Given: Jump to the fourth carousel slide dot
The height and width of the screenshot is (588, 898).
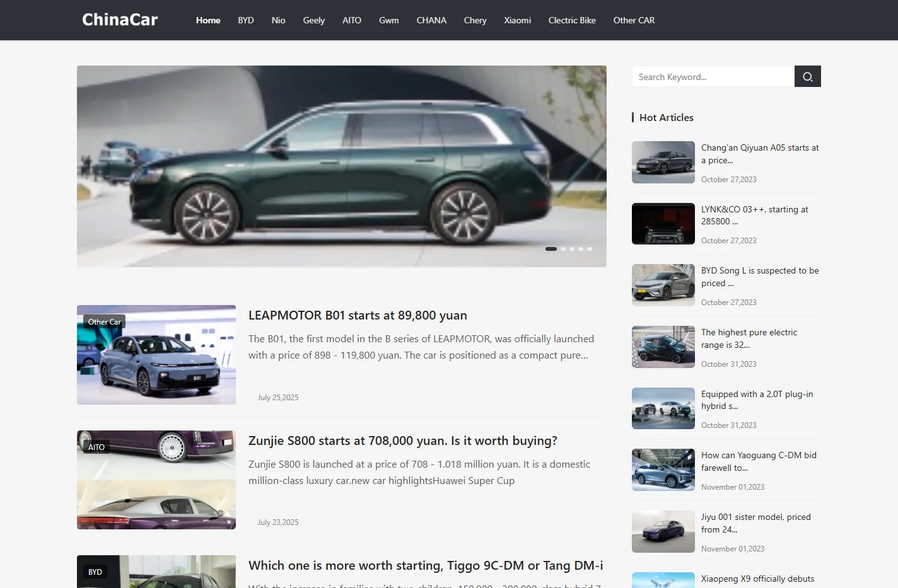Looking at the screenshot, I should pyautogui.click(x=581, y=249).
